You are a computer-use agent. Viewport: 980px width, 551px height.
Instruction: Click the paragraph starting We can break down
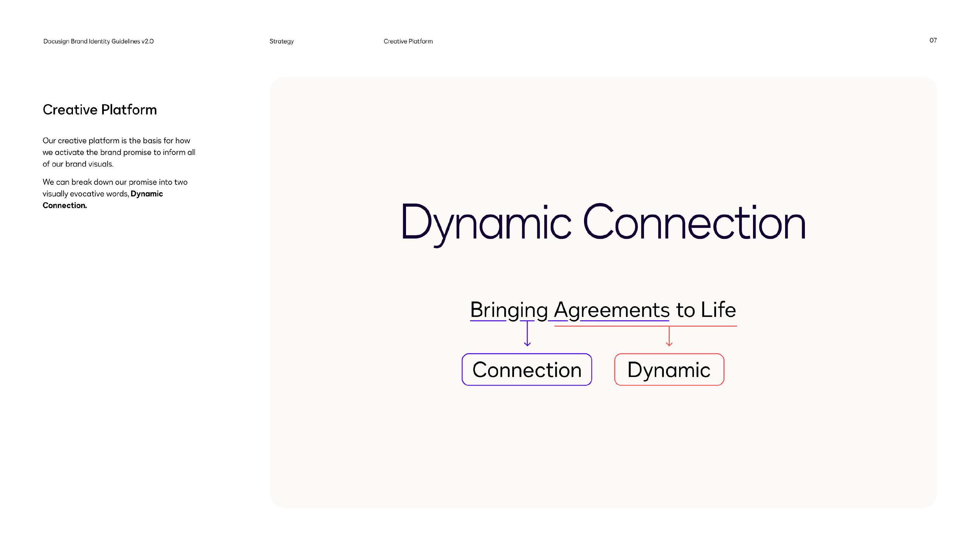pos(115,182)
